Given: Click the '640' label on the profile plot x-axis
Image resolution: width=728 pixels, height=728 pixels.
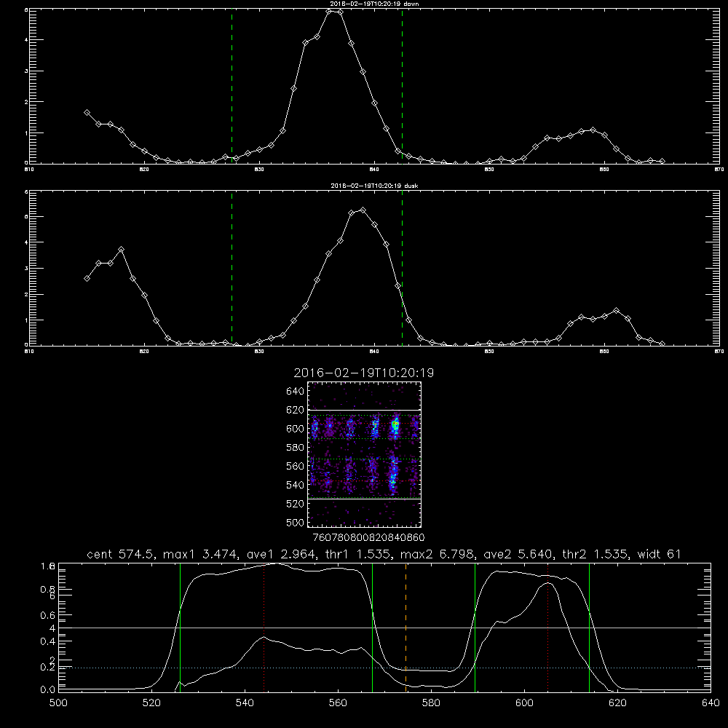Looking at the screenshot, I should [711, 703].
